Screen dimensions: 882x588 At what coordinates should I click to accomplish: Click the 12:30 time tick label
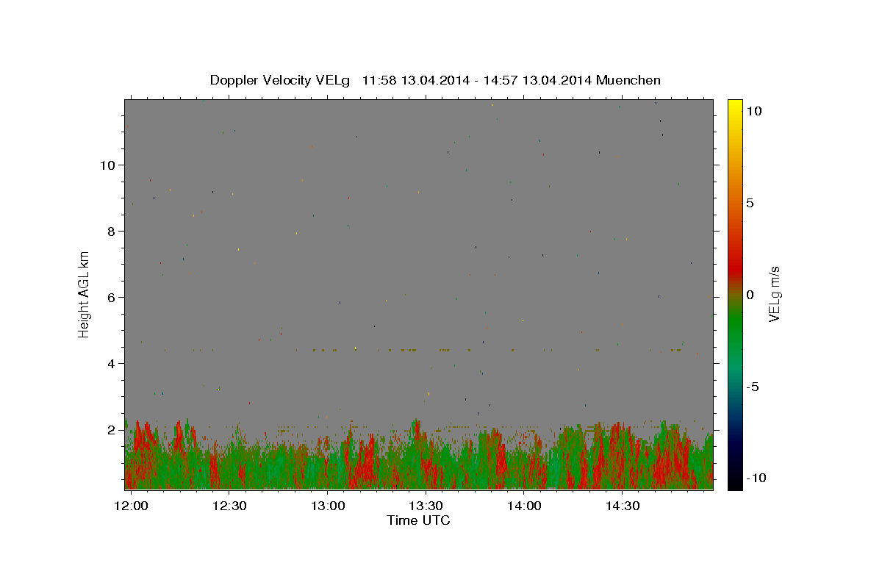tap(229, 506)
